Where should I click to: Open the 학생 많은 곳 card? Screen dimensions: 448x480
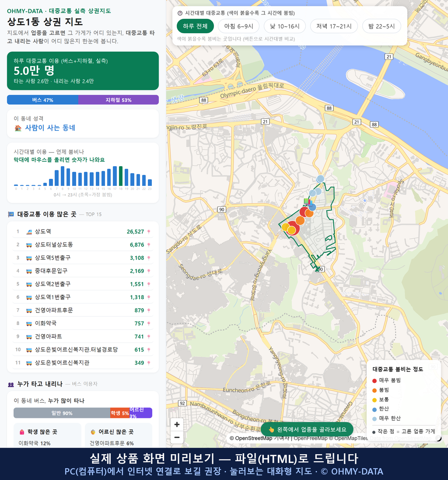[48, 435]
